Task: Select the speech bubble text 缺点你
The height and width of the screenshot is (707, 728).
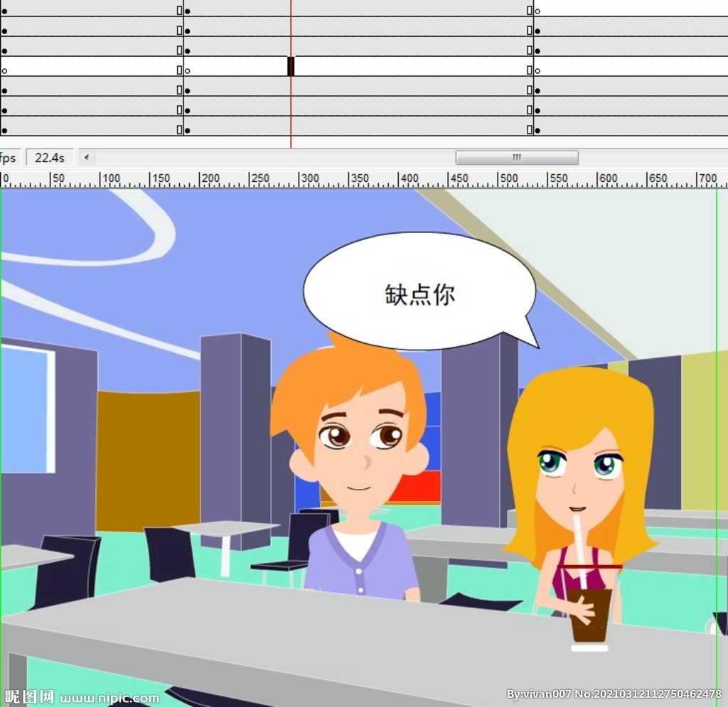Action: 419,295
